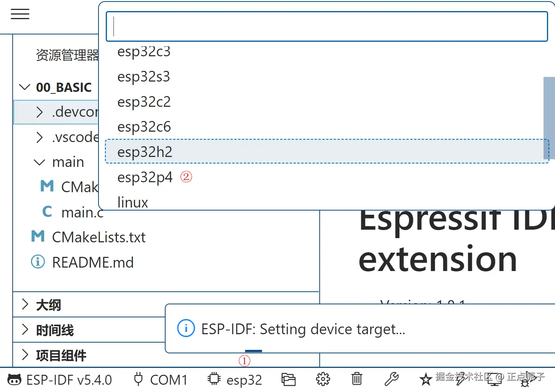Open README.md file

93,262
